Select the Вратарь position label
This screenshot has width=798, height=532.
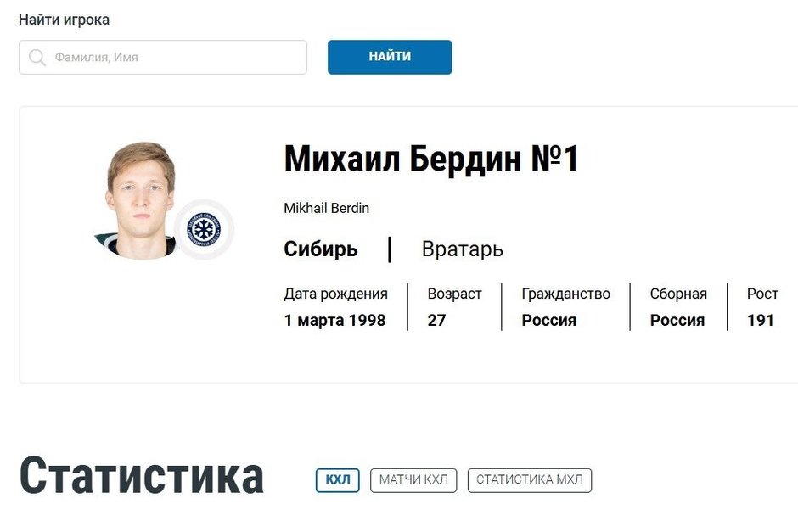463,249
